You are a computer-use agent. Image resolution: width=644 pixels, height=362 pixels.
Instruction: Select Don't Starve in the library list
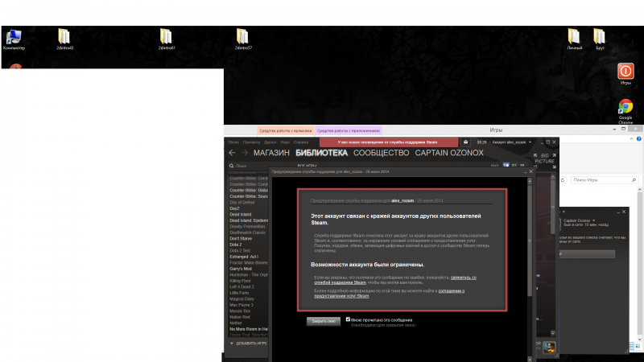[241, 238]
